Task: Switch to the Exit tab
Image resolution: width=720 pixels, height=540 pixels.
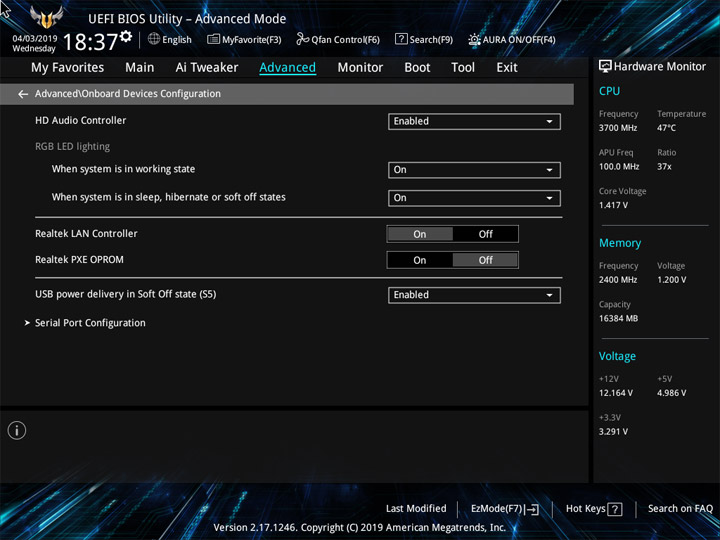Action: pyautogui.click(x=507, y=68)
